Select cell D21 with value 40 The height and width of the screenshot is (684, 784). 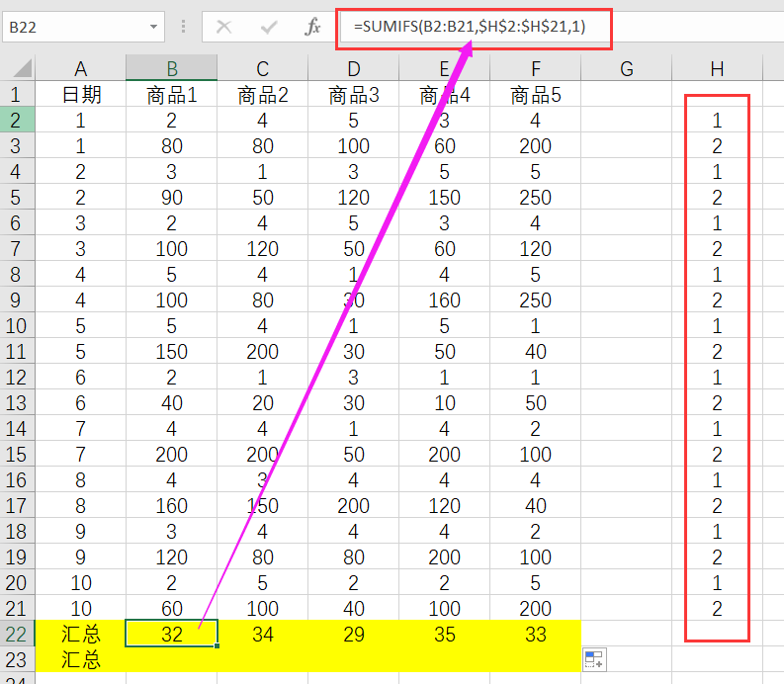[x=354, y=608]
